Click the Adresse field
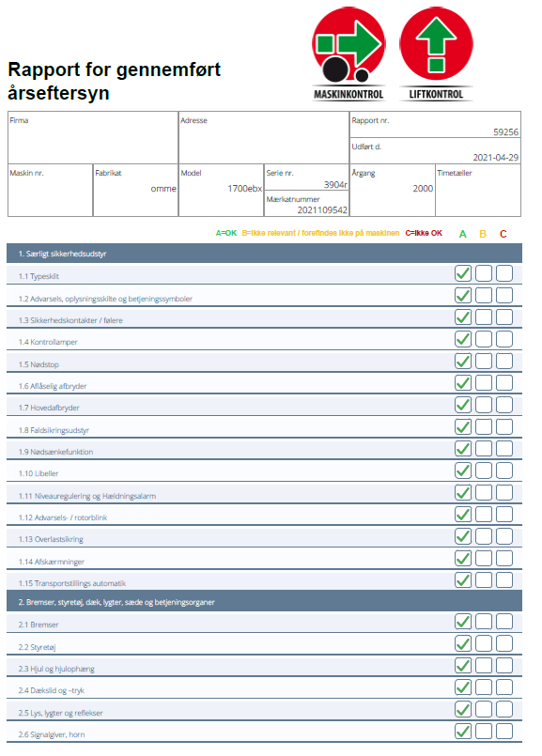 (264, 138)
